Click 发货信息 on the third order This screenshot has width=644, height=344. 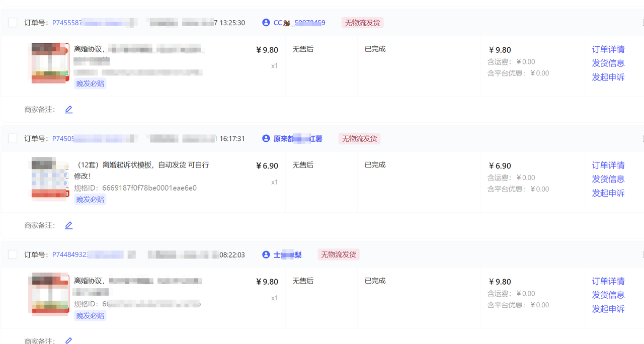click(608, 295)
